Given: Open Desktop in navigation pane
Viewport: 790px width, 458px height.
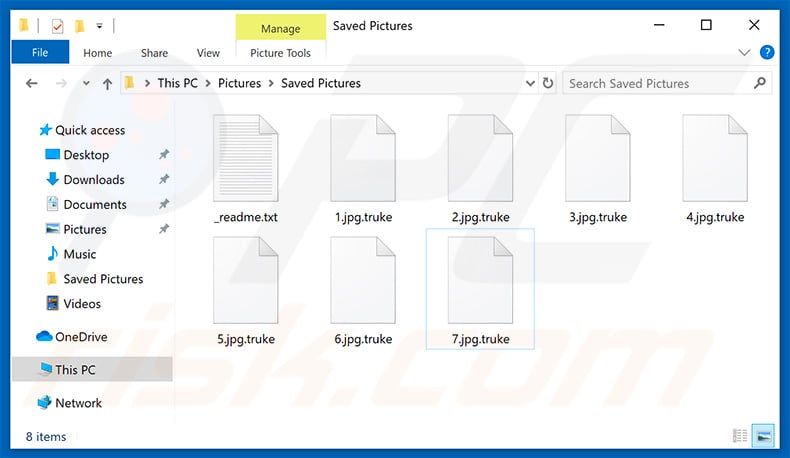Looking at the screenshot, I should pyautogui.click(x=77, y=155).
